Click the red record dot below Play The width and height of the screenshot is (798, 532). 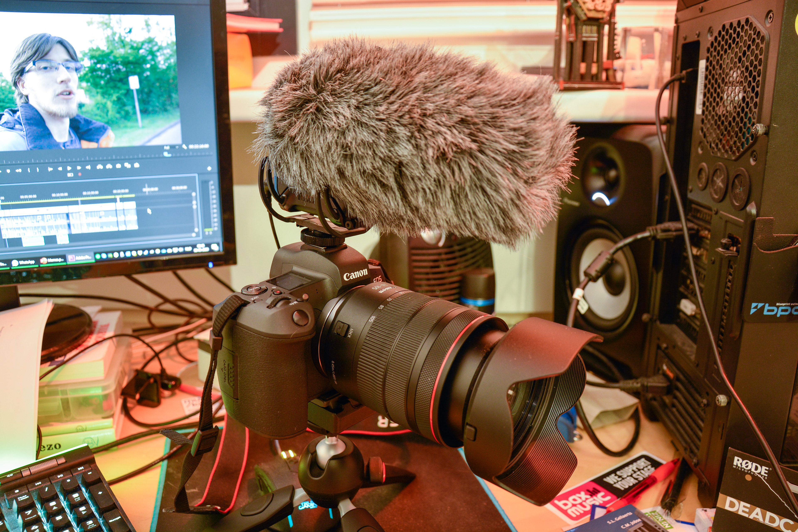click(80, 174)
